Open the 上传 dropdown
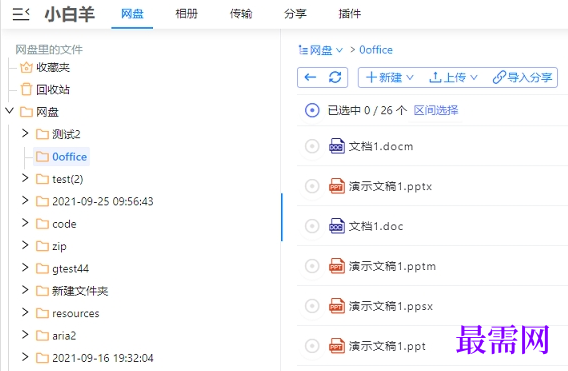568x371 pixels. [453, 77]
